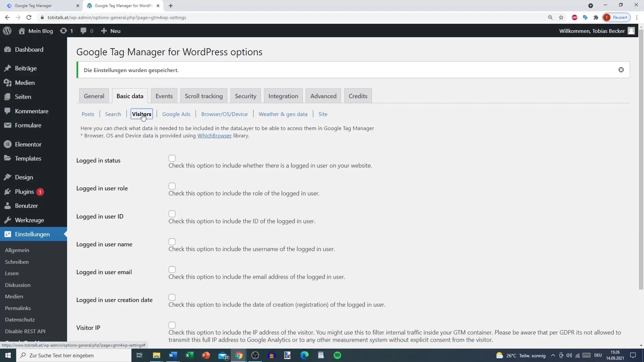Open Chrome zoom magnifier icon in address bar

coord(550,17)
